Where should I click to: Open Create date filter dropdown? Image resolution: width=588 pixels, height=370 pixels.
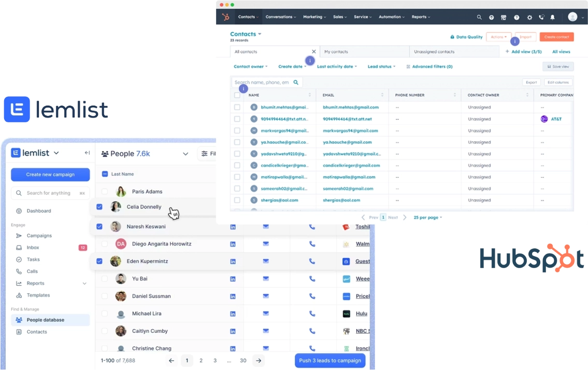(x=292, y=67)
